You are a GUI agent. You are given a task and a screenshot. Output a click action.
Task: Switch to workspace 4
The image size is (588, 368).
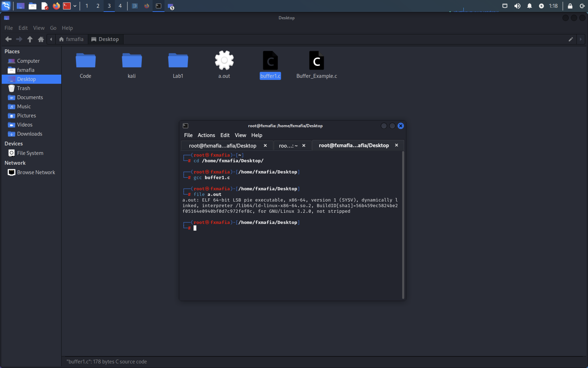tap(120, 6)
